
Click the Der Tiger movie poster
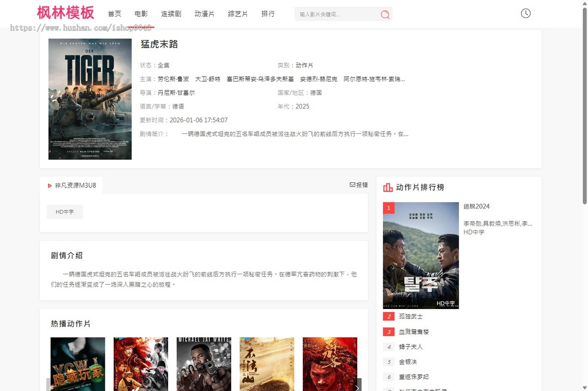[90, 99]
